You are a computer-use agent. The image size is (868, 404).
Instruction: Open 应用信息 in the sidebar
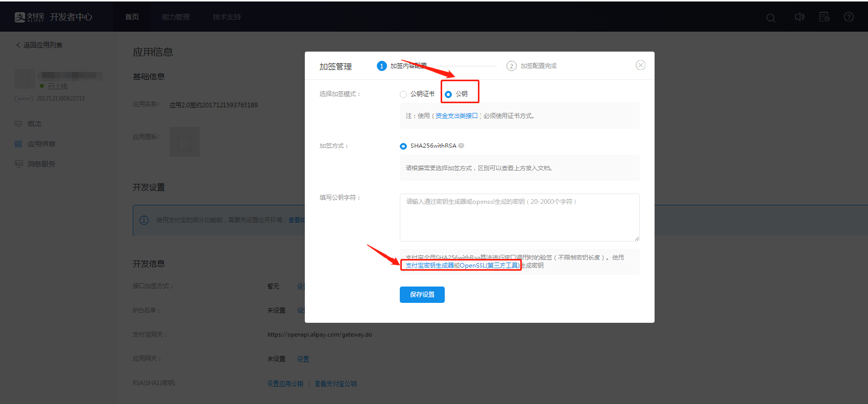[x=41, y=144]
